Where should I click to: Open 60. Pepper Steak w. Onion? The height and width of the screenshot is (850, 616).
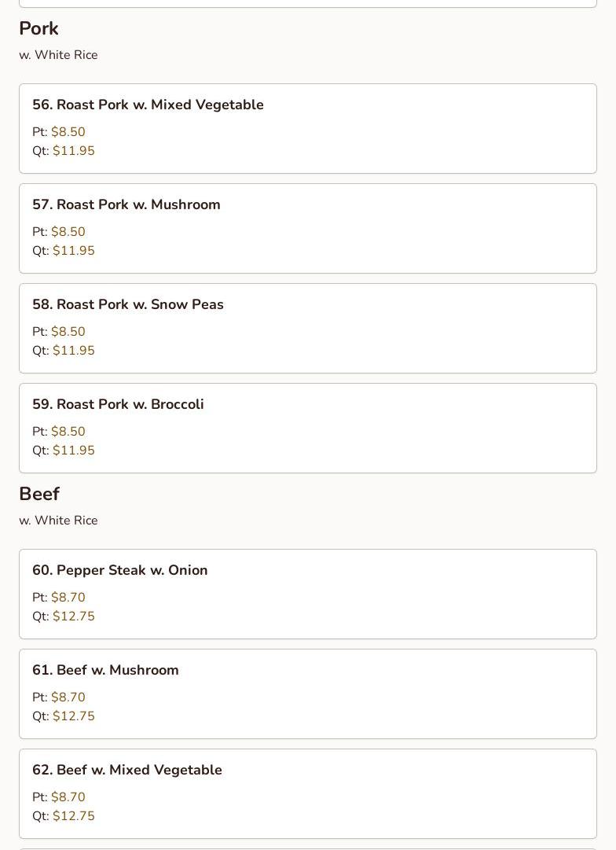pos(308,594)
